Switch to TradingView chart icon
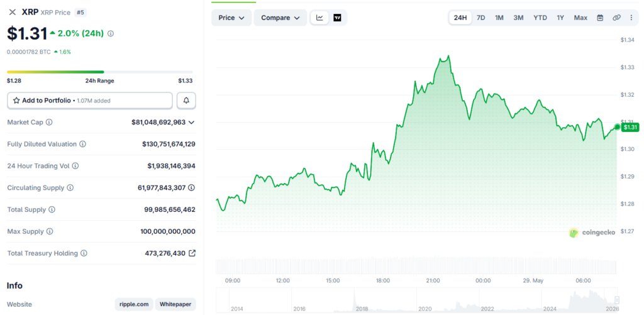The image size is (644, 315). (337, 18)
